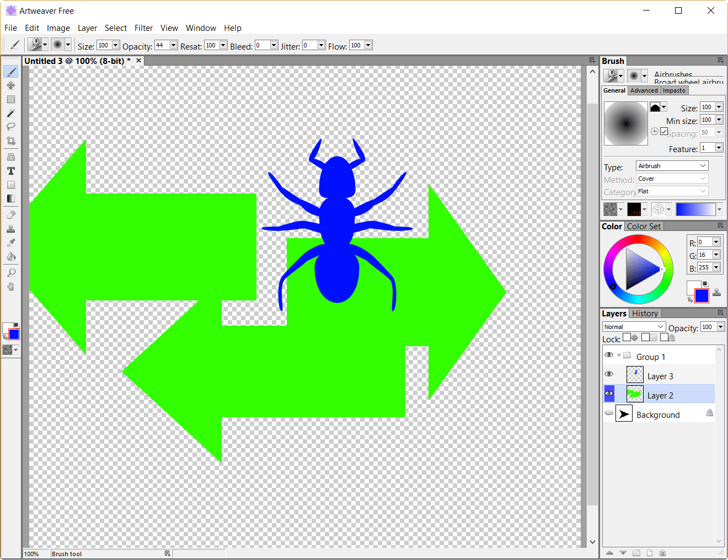728x560 pixels.
Task: Open the brush Type dropdown
Action: pyautogui.click(x=703, y=165)
